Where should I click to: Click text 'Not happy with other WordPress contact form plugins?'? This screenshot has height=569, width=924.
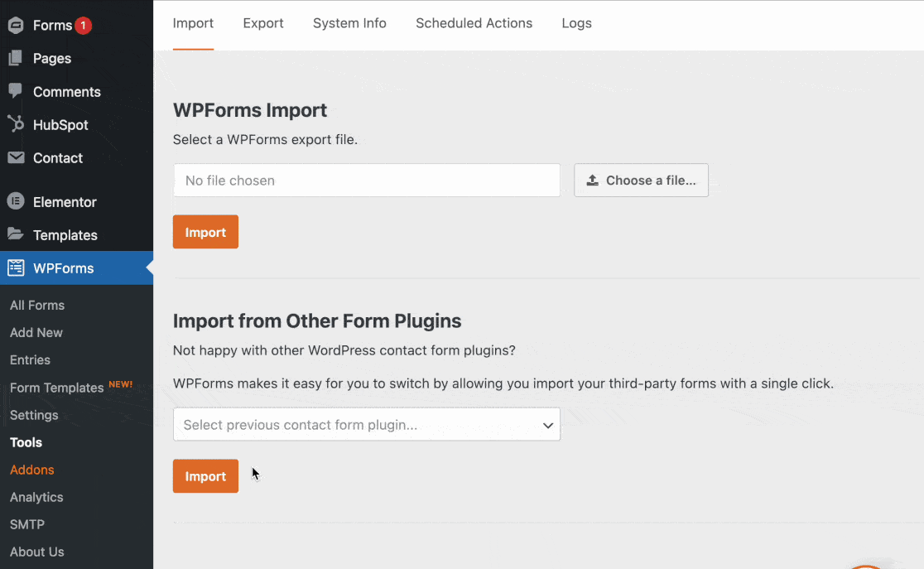click(344, 350)
